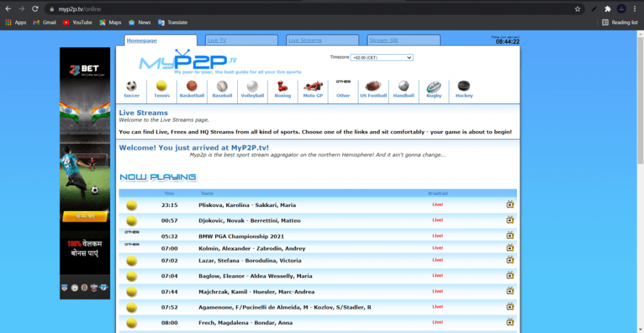Open the Gmail bookmark
Screen dimensions: 644x333
(45, 23)
